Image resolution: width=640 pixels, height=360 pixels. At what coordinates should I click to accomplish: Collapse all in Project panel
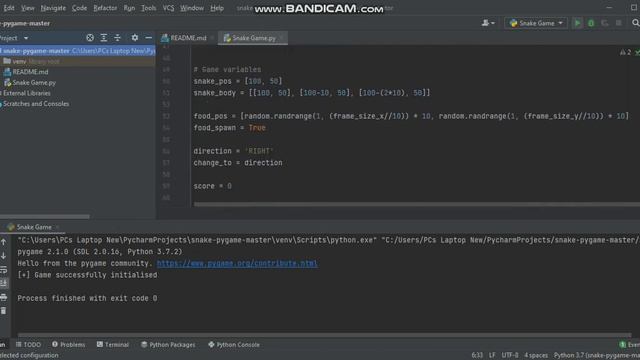point(118,38)
